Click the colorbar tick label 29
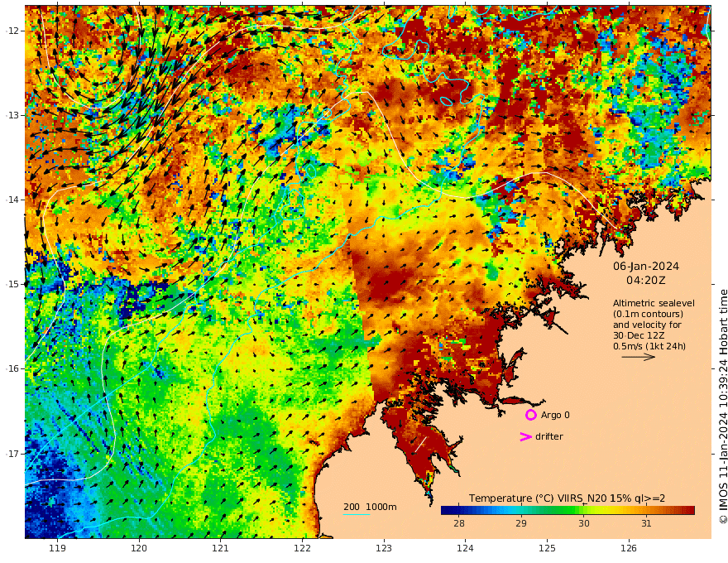 tap(521, 523)
